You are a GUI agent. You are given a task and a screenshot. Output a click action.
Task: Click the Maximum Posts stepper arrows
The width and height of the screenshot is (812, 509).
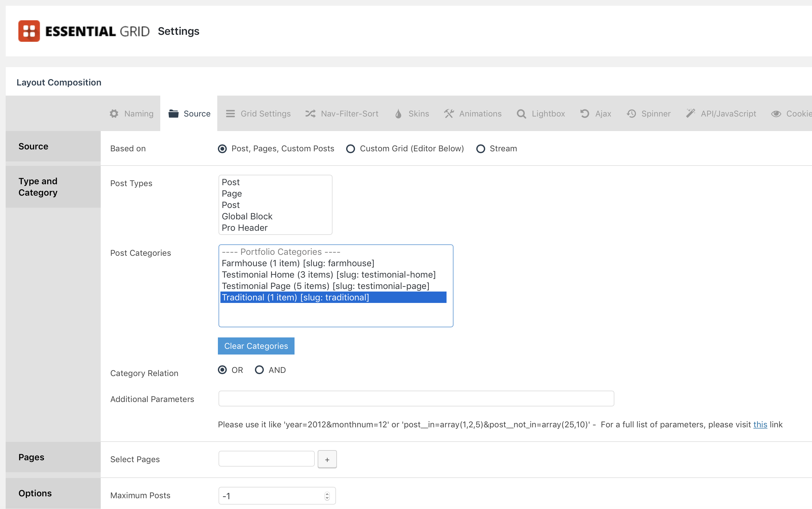click(x=327, y=496)
